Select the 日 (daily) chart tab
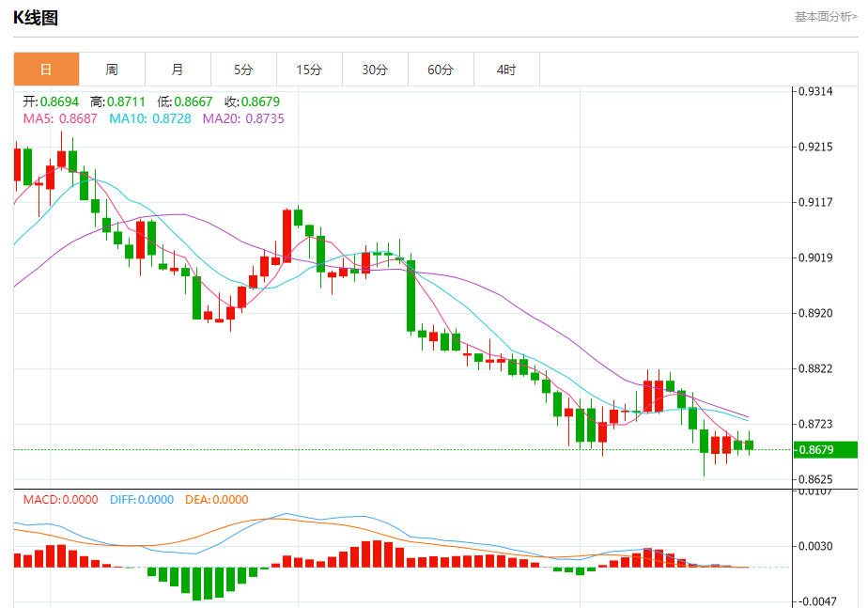 coord(47,70)
